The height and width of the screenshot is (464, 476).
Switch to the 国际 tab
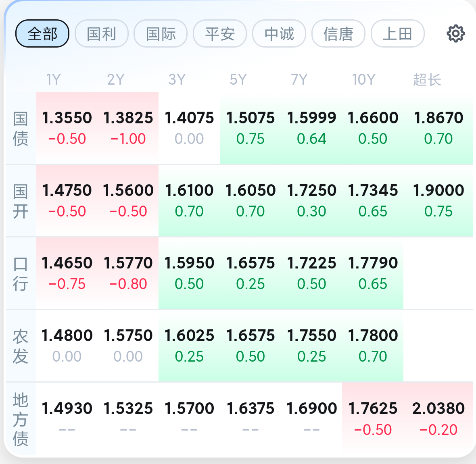pos(161,34)
